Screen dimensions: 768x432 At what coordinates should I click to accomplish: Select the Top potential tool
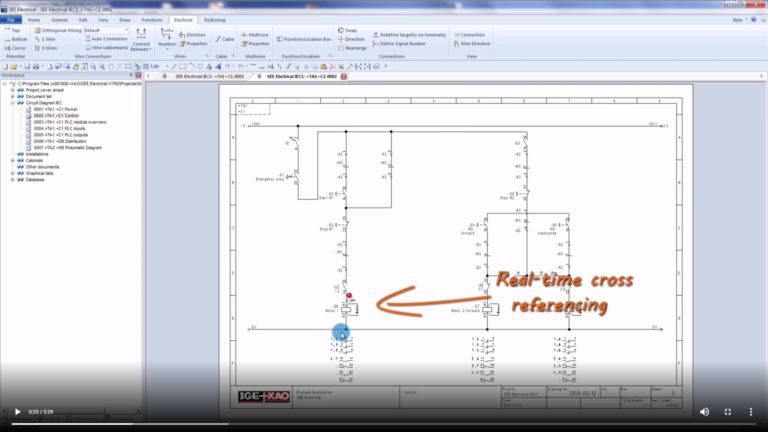tap(12, 30)
